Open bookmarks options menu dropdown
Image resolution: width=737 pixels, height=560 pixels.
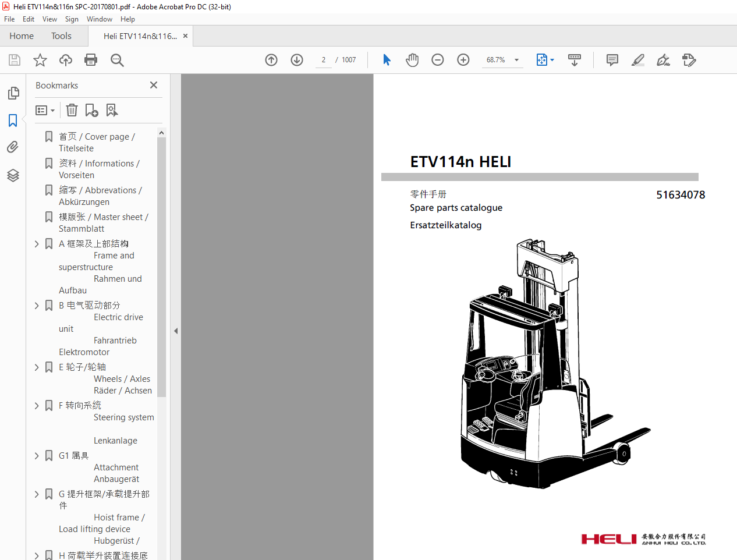[x=45, y=110]
